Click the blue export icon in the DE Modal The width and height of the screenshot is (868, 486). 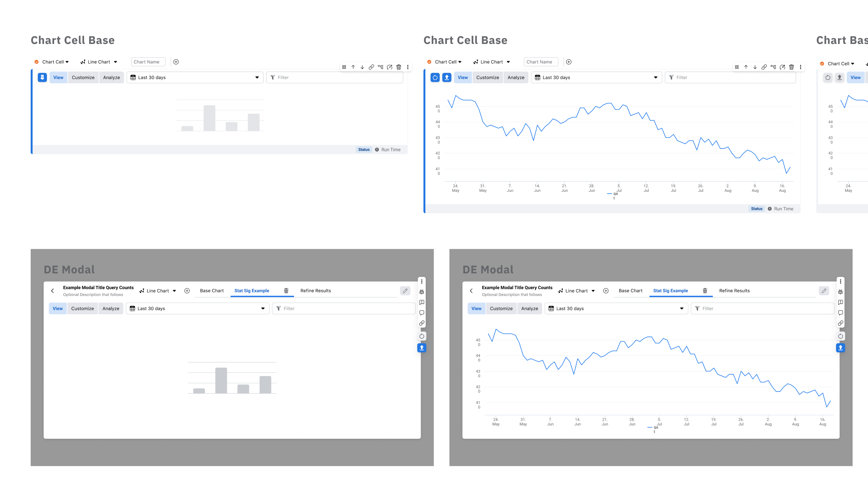421,348
